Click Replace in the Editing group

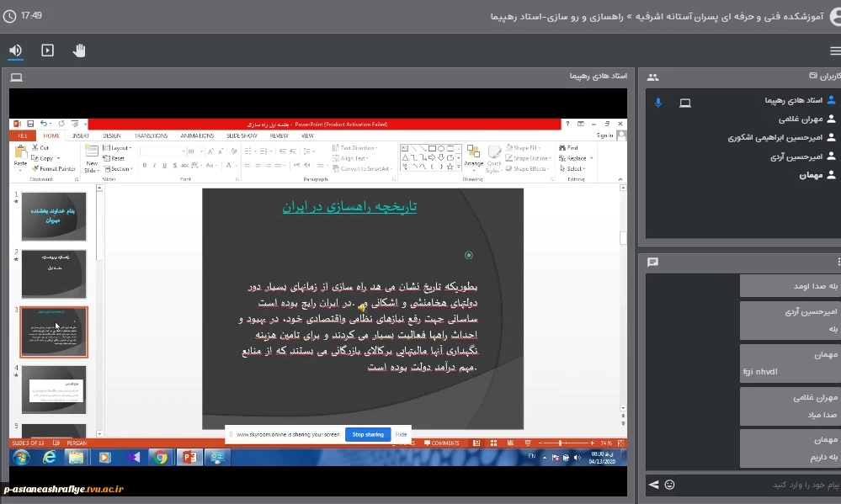point(572,158)
